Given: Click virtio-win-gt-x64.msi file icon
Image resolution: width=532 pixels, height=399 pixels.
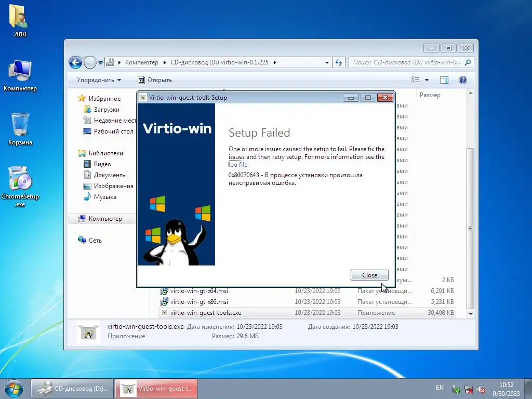Looking at the screenshot, I should click(x=164, y=291).
